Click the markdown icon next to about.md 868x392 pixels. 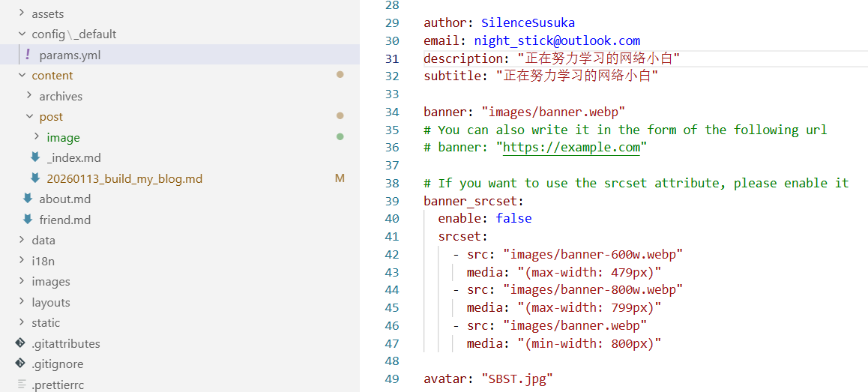(x=28, y=199)
